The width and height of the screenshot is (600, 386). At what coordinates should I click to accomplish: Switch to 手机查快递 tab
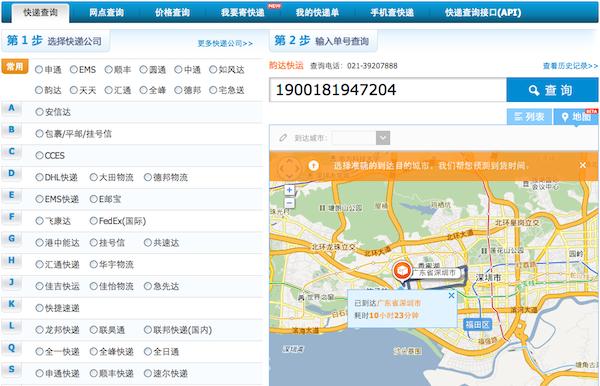(x=392, y=13)
